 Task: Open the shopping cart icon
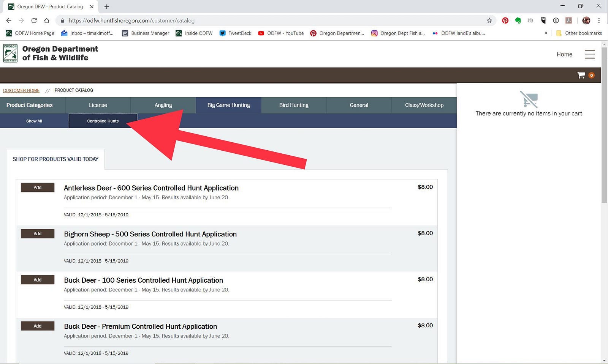(x=581, y=75)
